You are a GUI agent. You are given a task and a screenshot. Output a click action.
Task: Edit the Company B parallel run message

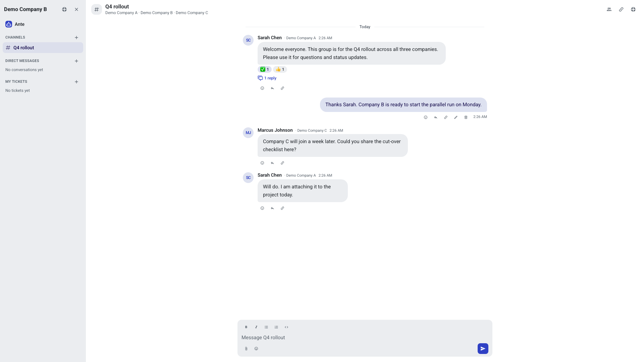click(x=456, y=117)
